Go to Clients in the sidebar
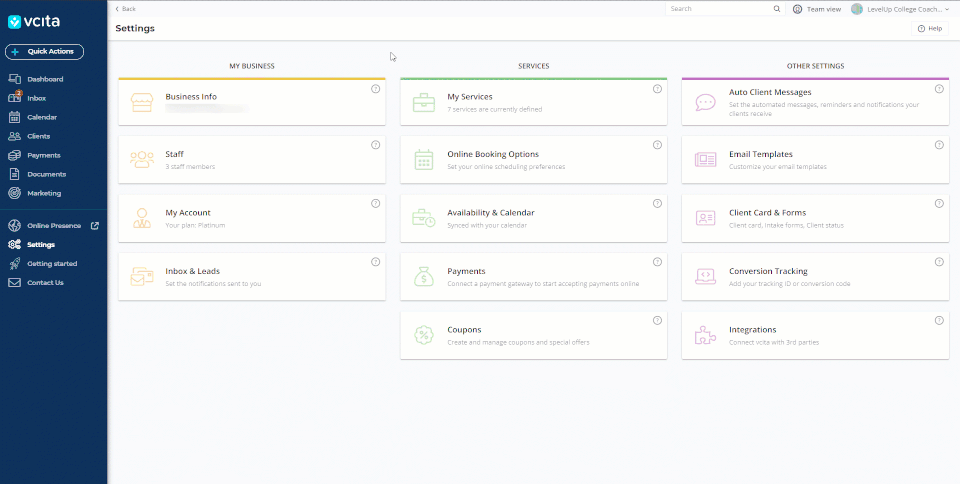This screenshot has width=960, height=484. point(39,136)
